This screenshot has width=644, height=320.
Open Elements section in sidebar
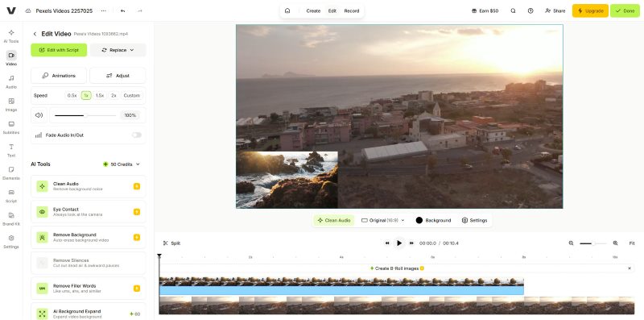click(11, 173)
